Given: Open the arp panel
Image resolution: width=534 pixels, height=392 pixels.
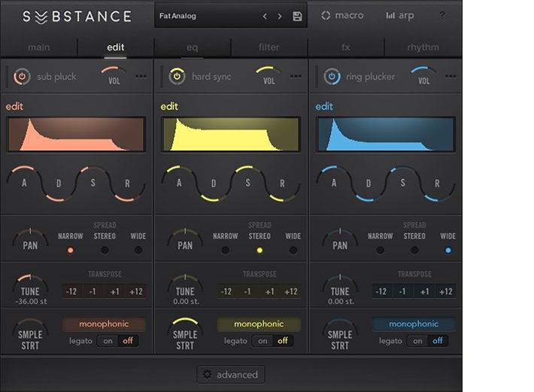Looking at the screenshot, I should point(399,16).
